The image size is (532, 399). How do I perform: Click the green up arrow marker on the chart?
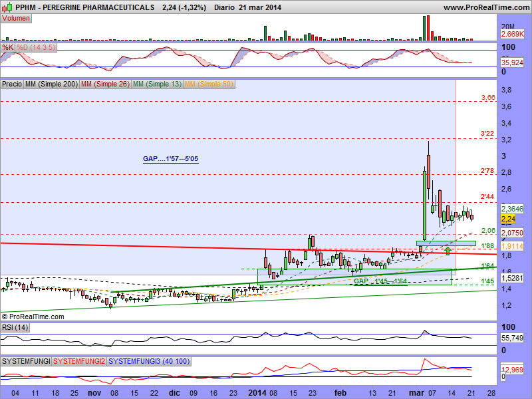448,251
